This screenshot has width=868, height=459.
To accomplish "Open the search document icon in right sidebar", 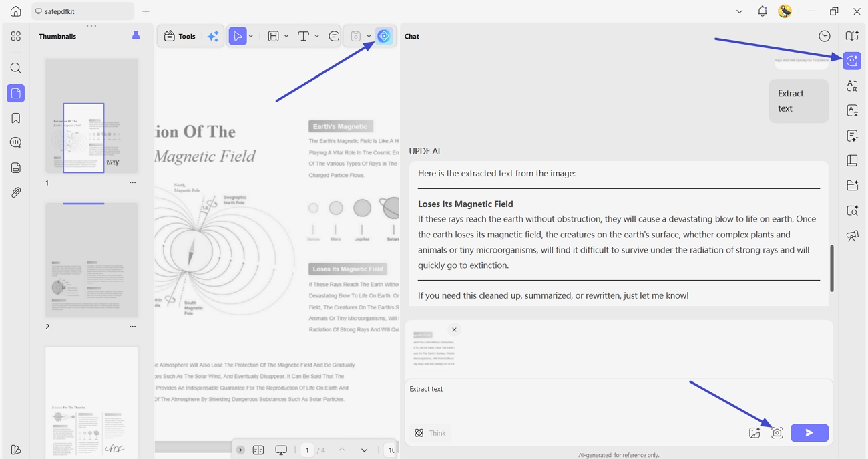I will click(852, 210).
